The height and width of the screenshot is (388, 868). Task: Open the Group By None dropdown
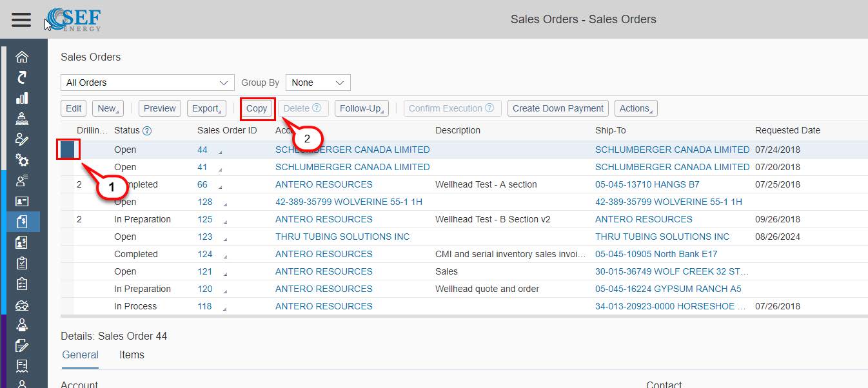click(318, 82)
